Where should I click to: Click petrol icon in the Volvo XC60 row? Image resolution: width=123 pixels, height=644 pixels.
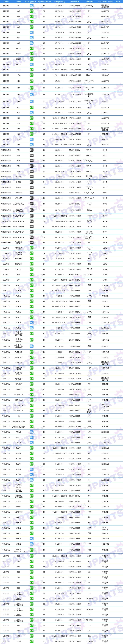[x=31, y=641]
